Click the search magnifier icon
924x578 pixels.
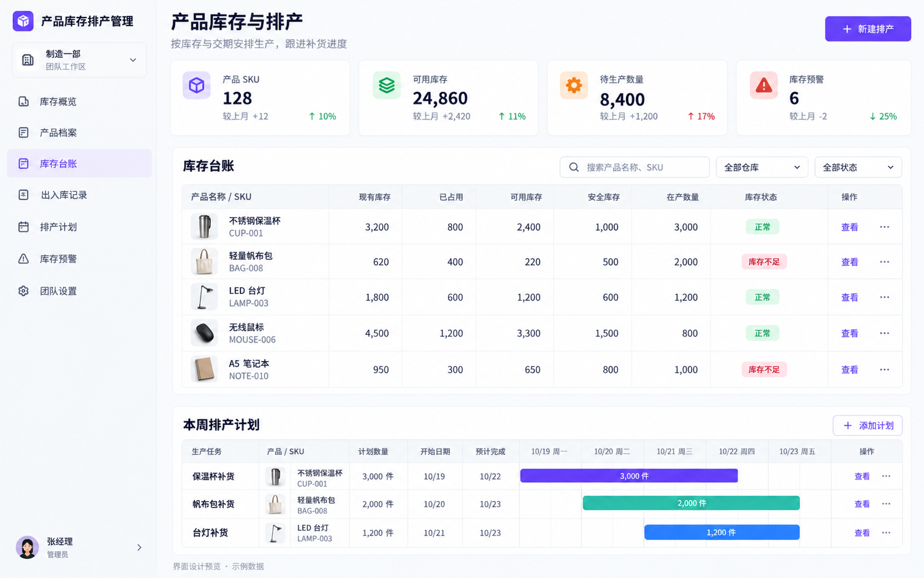574,167
